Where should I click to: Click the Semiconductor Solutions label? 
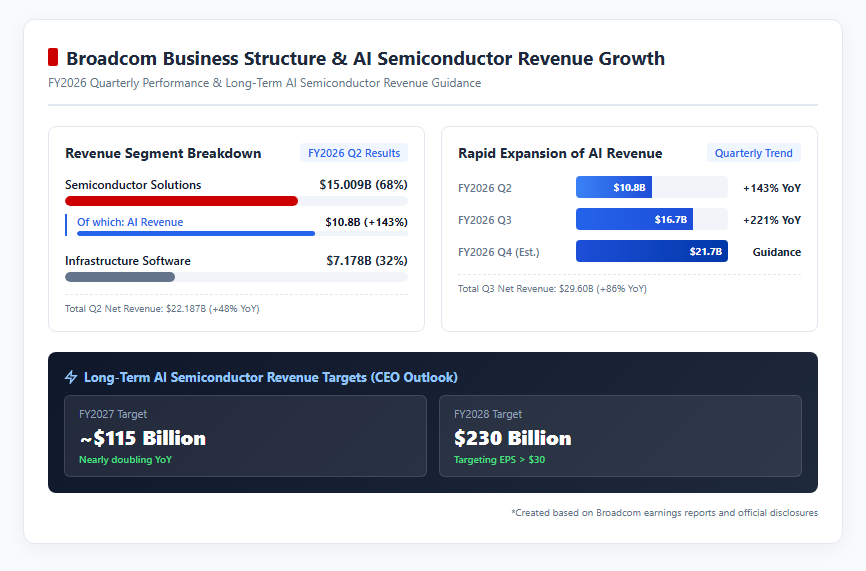point(133,184)
